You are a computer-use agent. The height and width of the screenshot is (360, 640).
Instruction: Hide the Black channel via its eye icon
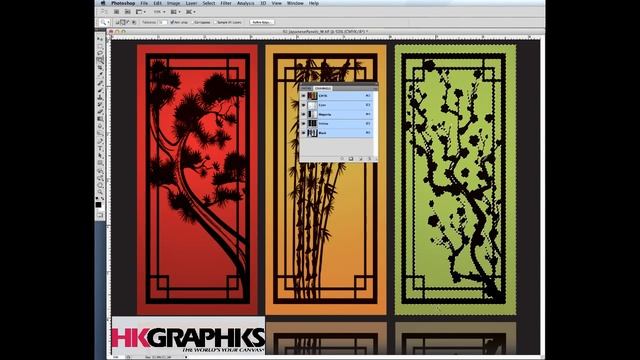(x=303, y=133)
